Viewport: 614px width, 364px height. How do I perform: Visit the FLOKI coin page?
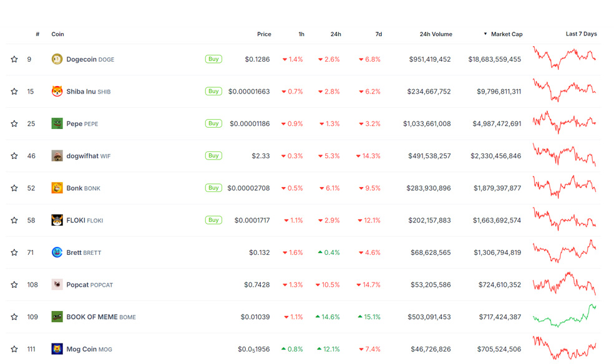click(x=85, y=220)
